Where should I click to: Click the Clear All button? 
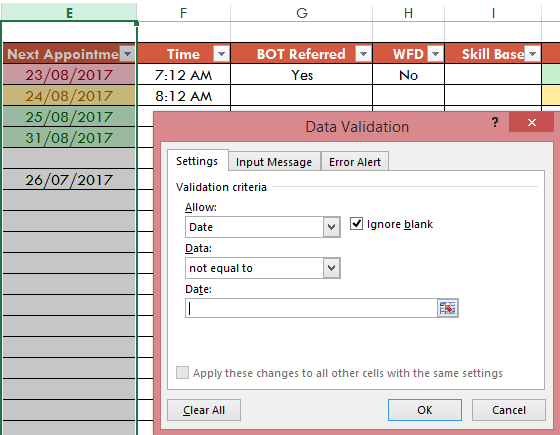204,410
